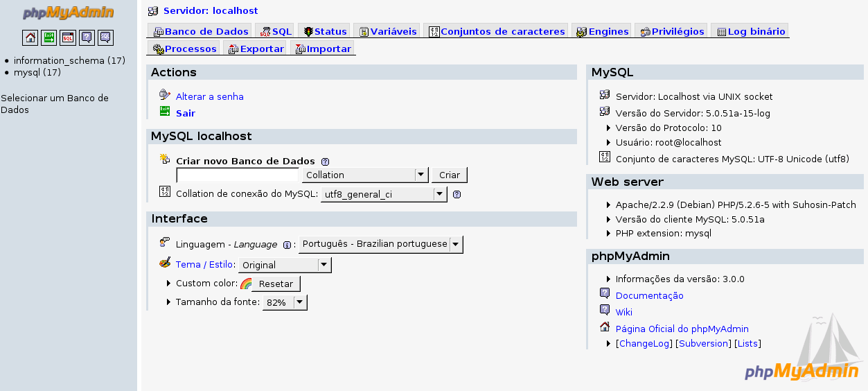Click the house icon beside Página Oficial do phpMyAdmin

(x=605, y=327)
